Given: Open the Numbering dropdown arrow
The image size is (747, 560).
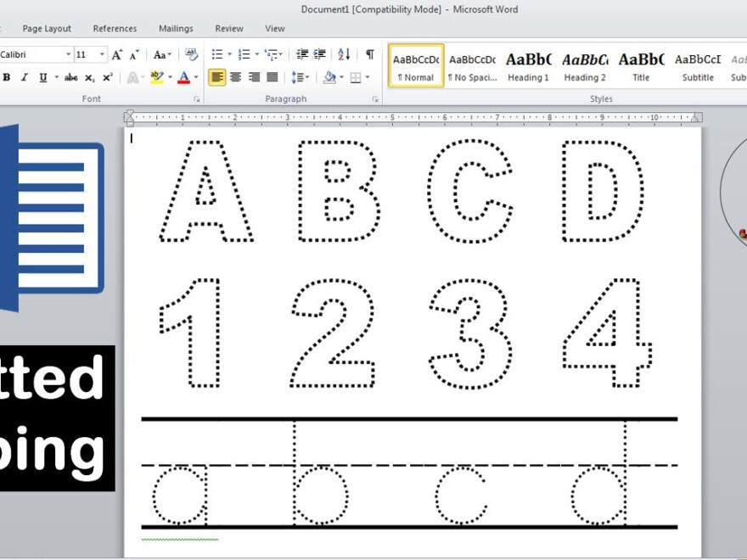Looking at the screenshot, I should point(256,55).
